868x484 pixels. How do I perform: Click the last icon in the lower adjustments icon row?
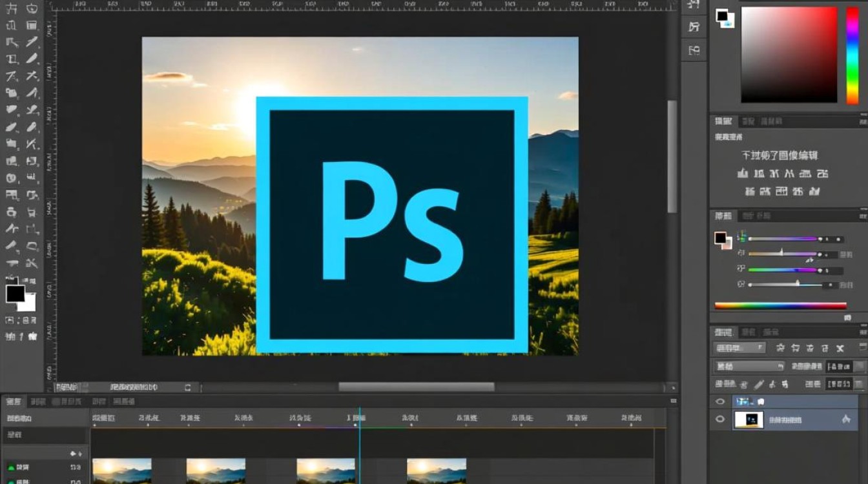[815, 191]
